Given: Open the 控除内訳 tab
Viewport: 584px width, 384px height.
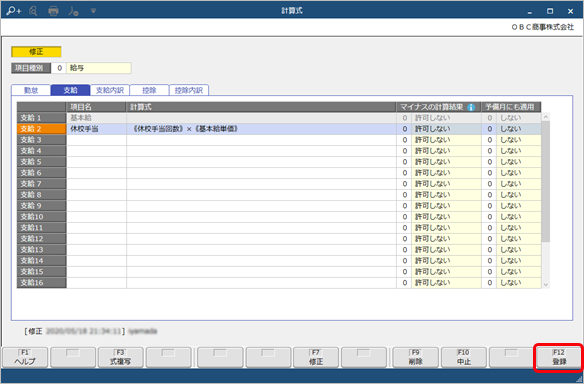Looking at the screenshot, I should [189, 90].
